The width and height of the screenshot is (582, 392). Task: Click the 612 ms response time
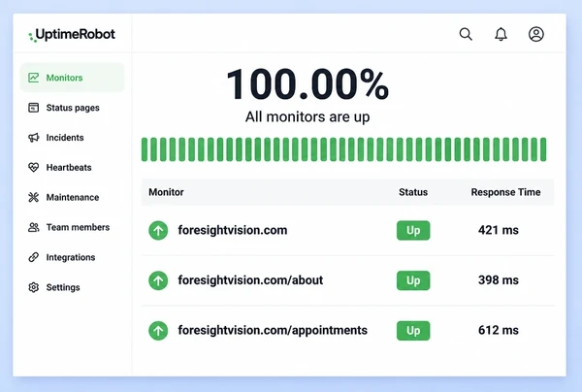(499, 330)
